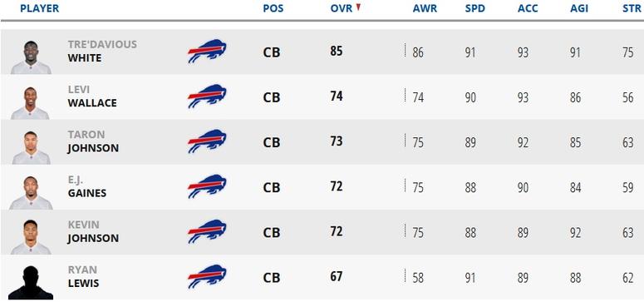
Task: Sort by AGI column header
Action: pos(579,8)
